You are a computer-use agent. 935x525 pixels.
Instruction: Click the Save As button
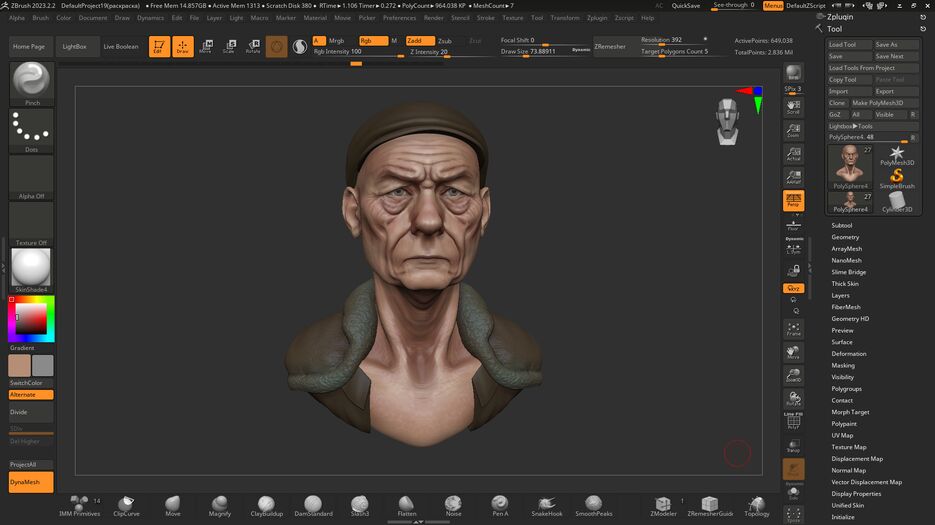(896, 45)
